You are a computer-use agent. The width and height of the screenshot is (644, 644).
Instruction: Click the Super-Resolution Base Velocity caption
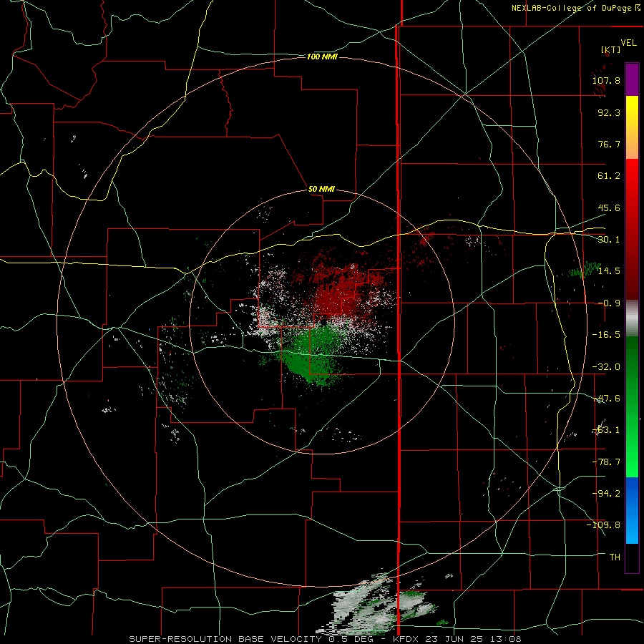pyautogui.click(x=325, y=639)
